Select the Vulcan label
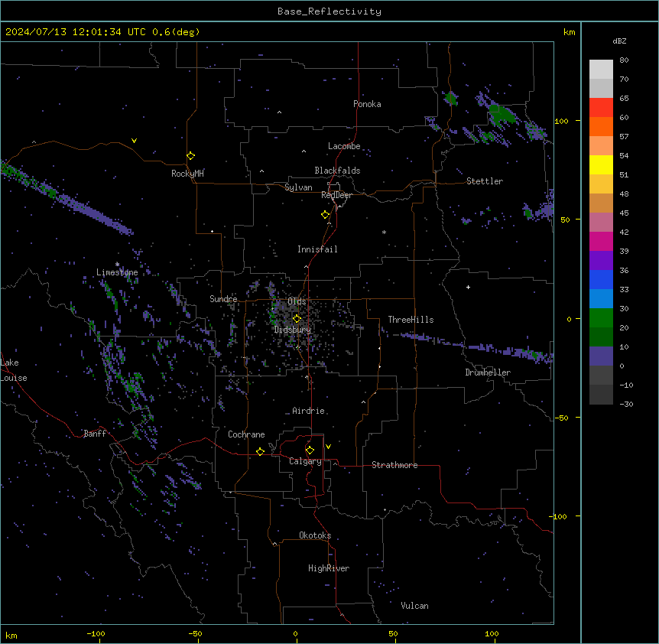The width and height of the screenshot is (659, 644). coord(415,606)
